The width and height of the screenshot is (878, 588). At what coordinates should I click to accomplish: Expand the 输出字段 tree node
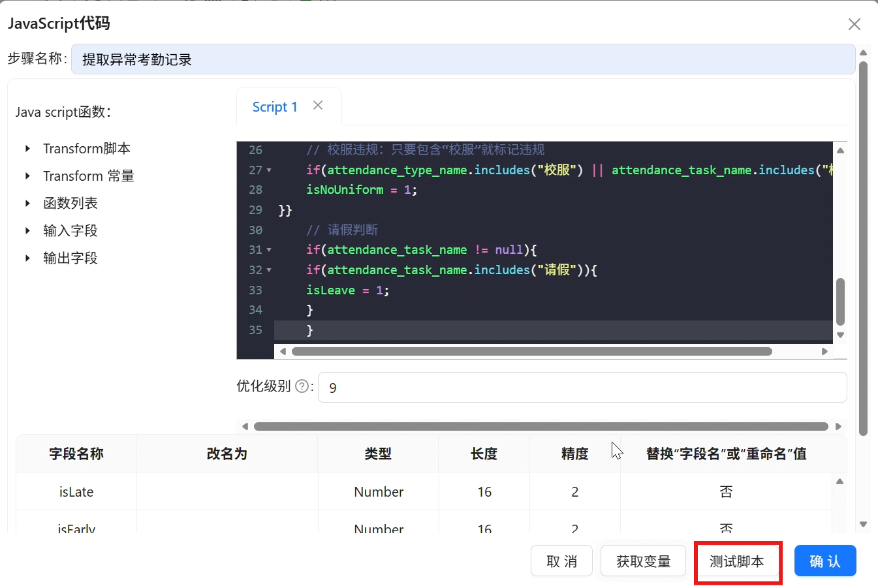click(x=27, y=258)
